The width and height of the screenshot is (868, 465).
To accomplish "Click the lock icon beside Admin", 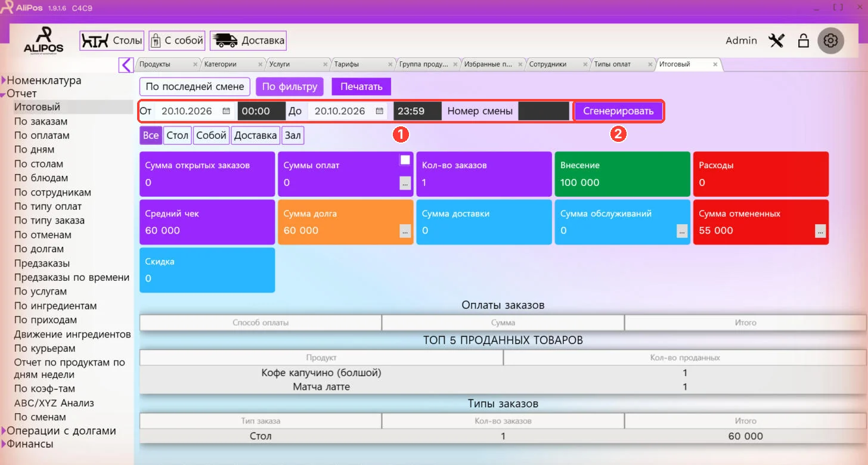I will coord(803,41).
